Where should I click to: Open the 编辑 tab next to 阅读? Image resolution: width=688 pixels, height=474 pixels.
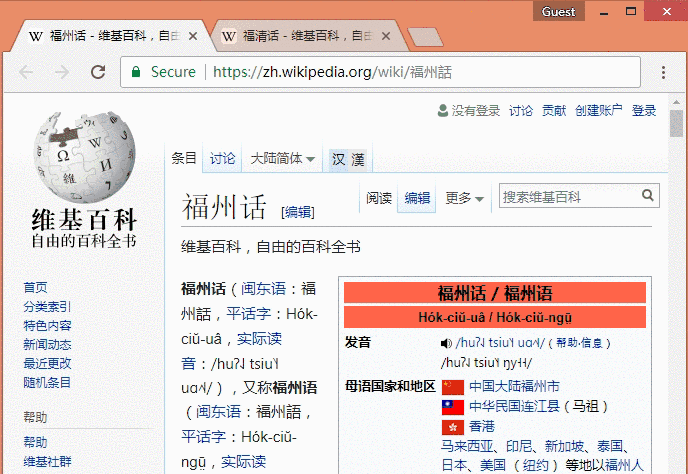[417, 198]
